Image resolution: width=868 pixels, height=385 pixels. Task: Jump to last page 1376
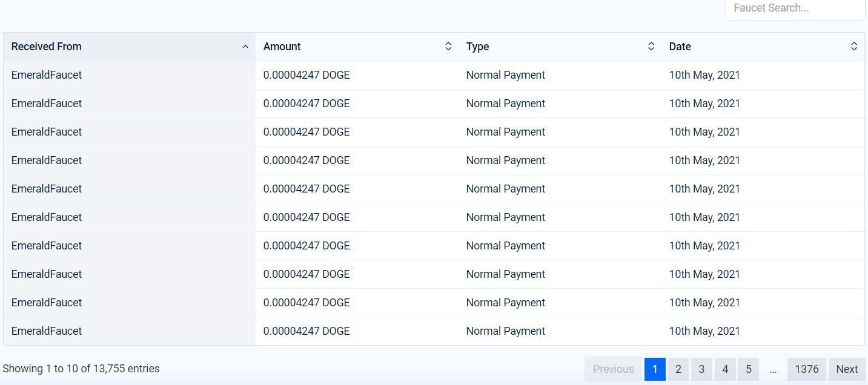807,369
